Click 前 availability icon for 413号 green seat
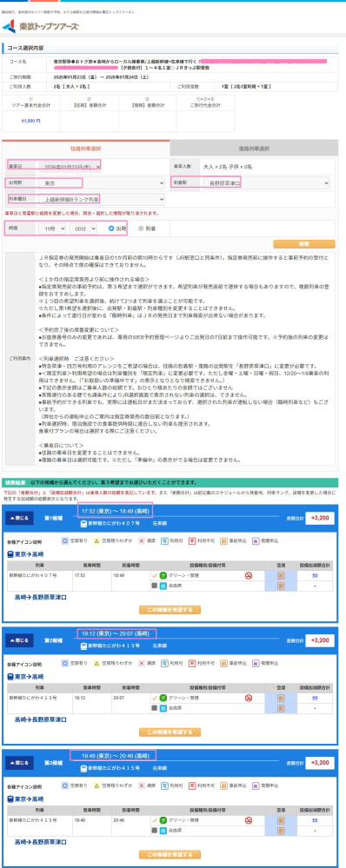346x868 pixels. coord(281,698)
